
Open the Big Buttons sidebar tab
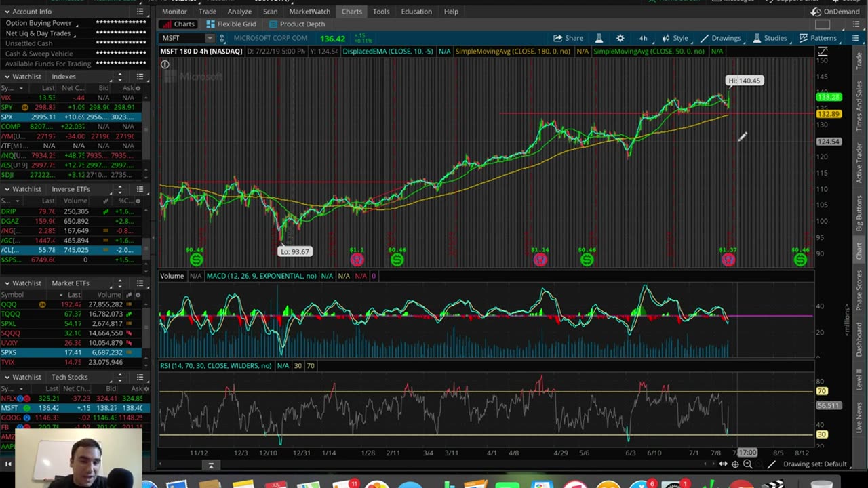[x=859, y=213]
